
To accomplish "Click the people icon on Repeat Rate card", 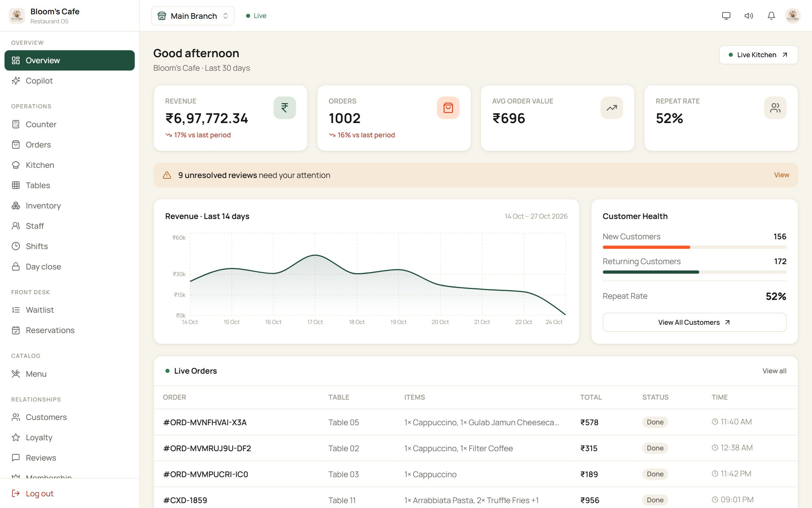I will click(x=775, y=108).
